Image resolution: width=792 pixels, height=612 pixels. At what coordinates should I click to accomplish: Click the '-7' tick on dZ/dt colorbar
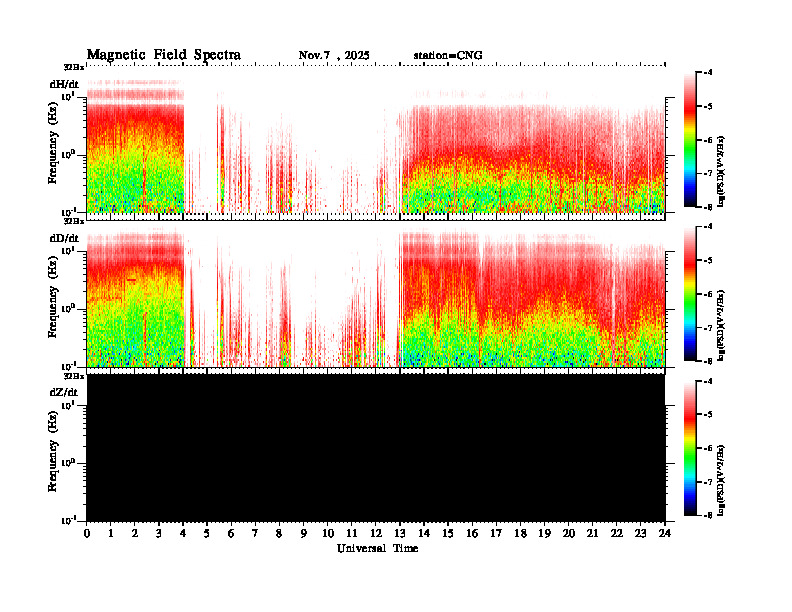coord(709,482)
